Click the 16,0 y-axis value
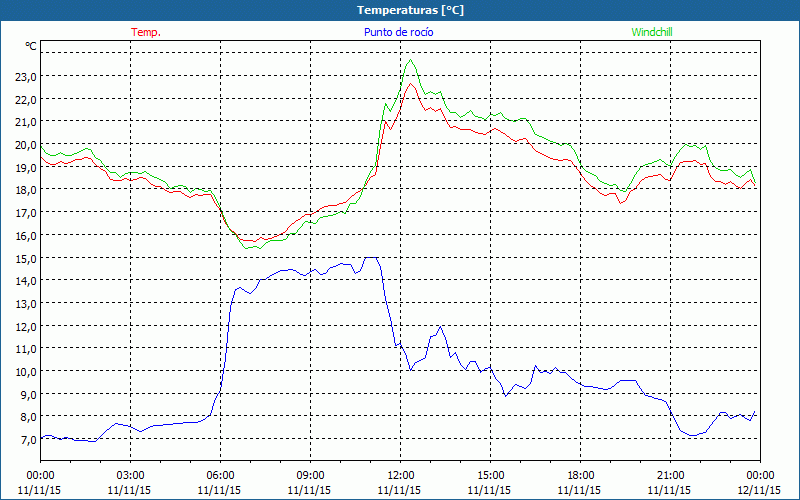The image size is (800, 500). click(x=26, y=236)
